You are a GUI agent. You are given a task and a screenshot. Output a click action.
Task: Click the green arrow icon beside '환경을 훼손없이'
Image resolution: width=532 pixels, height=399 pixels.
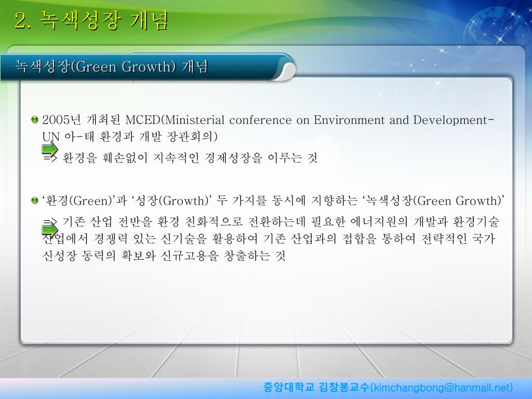click(x=50, y=149)
